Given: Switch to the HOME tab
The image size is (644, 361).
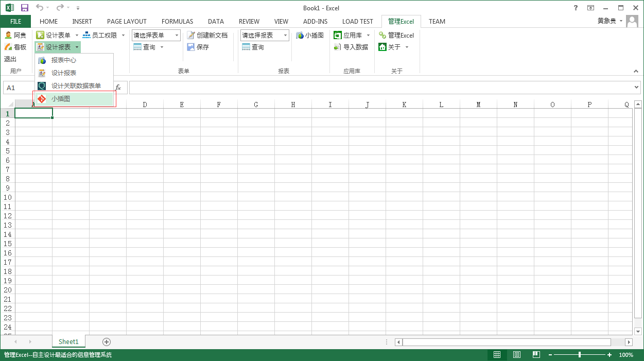Looking at the screenshot, I should (48, 22).
